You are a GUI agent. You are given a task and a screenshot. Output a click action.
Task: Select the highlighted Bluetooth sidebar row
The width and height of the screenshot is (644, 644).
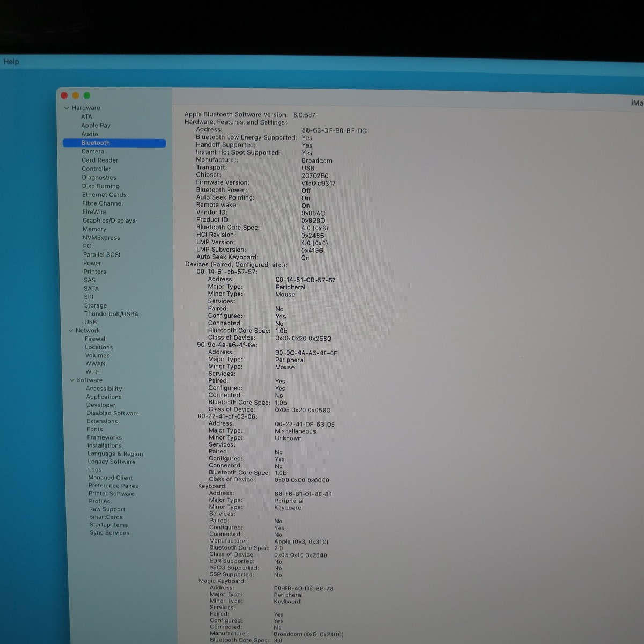pyautogui.click(x=114, y=143)
